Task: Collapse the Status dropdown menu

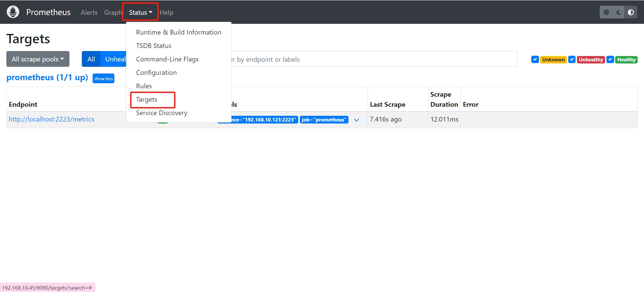Action: pyautogui.click(x=141, y=12)
